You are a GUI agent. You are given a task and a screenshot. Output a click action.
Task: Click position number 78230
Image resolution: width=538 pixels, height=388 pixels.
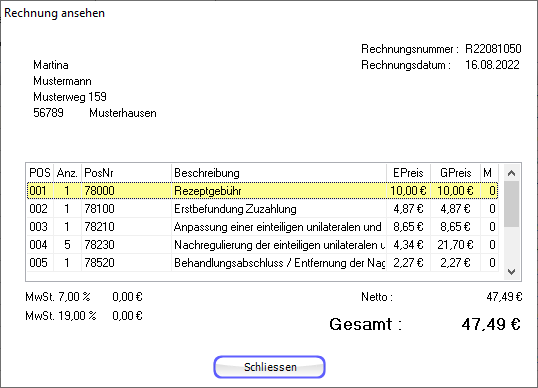pyautogui.click(x=99, y=245)
